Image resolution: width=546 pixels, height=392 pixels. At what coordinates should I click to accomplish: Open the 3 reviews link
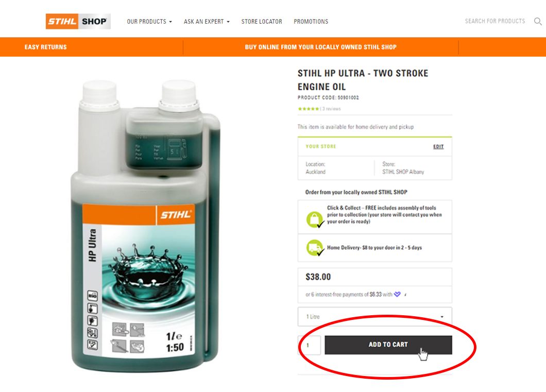[332, 109]
